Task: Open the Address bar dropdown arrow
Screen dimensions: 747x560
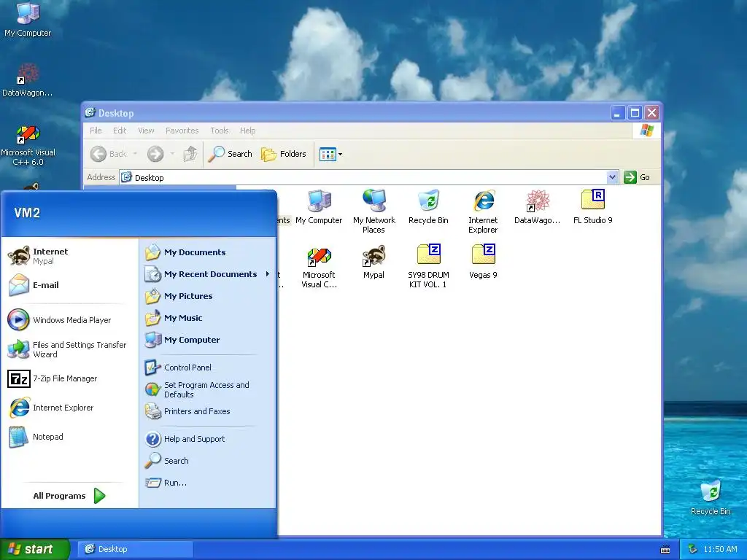Action: (x=612, y=178)
